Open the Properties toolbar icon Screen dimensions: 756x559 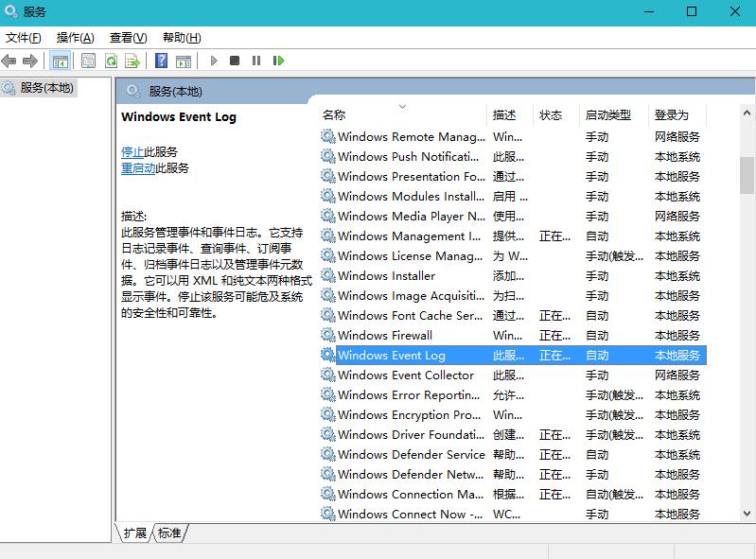pyautogui.click(x=88, y=61)
